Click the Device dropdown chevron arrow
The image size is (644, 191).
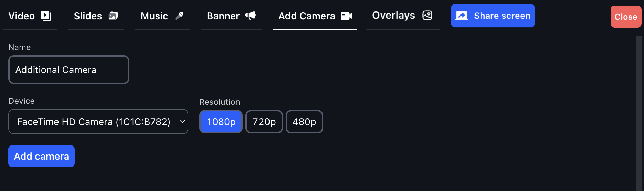pos(182,122)
